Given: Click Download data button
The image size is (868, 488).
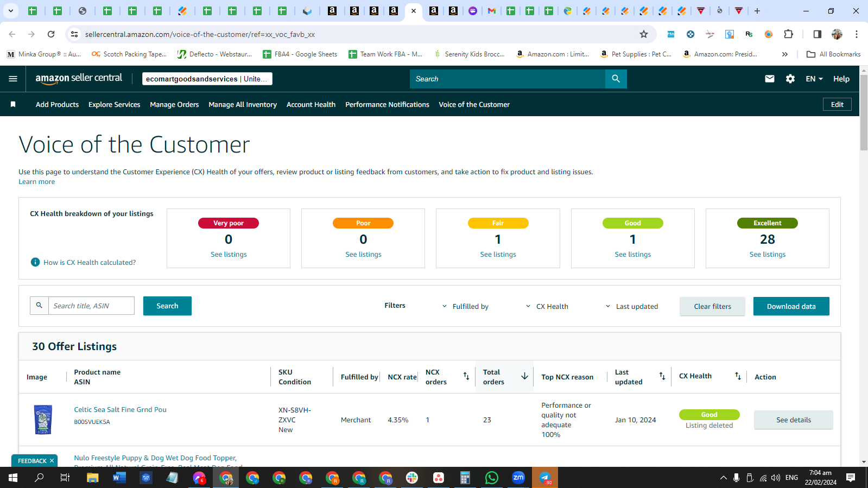Looking at the screenshot, I should click(x=791, y=306).
